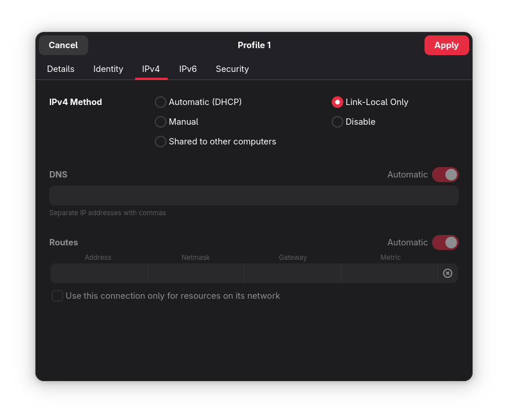Open the Security tab
This screenshot has height=420, width=508.
[232, 69]
